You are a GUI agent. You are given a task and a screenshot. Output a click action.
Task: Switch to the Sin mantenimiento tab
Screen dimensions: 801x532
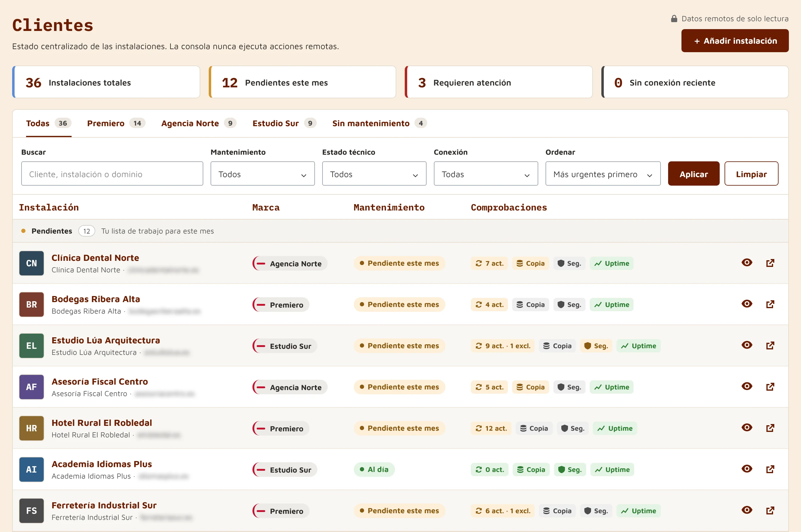380,123
